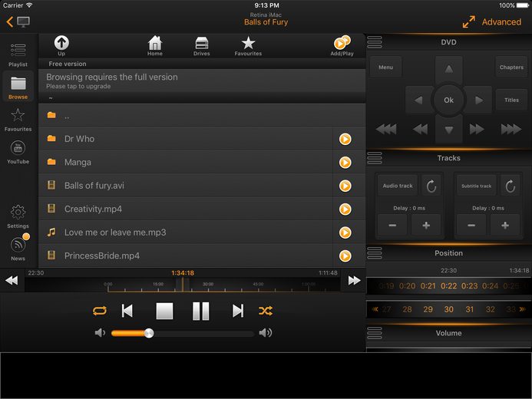Select Creativity.mp4 file
This screenshot has width=532, height=399.
click(x=186, y=209)
